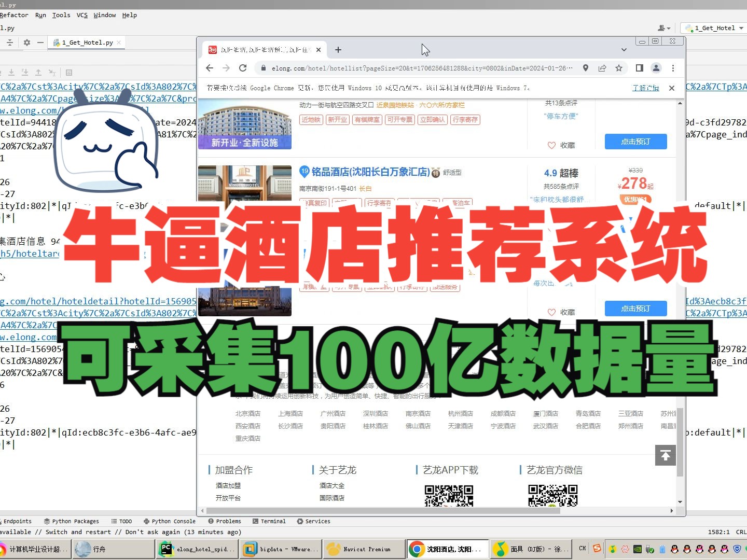This screenshot has width=747, height=560.
Task: Click the heart 收藏 under the first hotel
Action: pyautogui.click(x=561, y=145)
